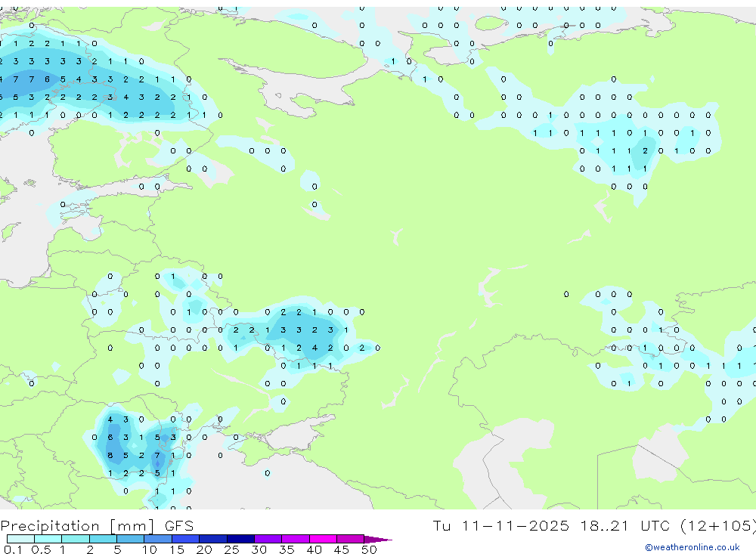
Task: Click the legend scale label '0.1'
Action: (x=13, y=549)
